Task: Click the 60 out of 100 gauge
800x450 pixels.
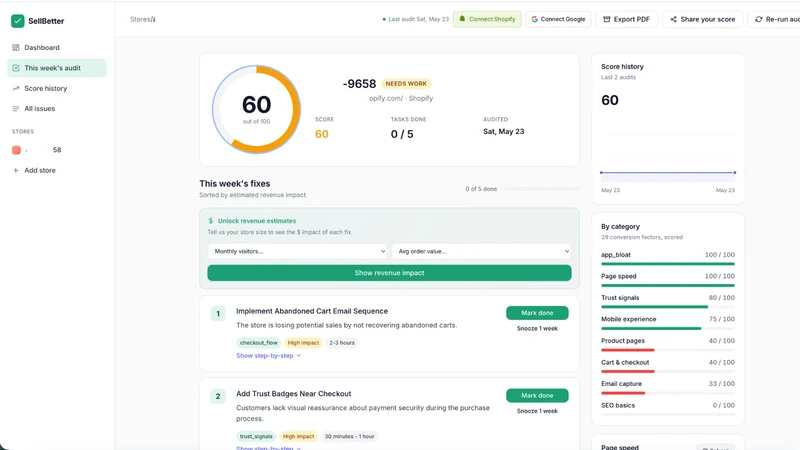Action: 256,109
